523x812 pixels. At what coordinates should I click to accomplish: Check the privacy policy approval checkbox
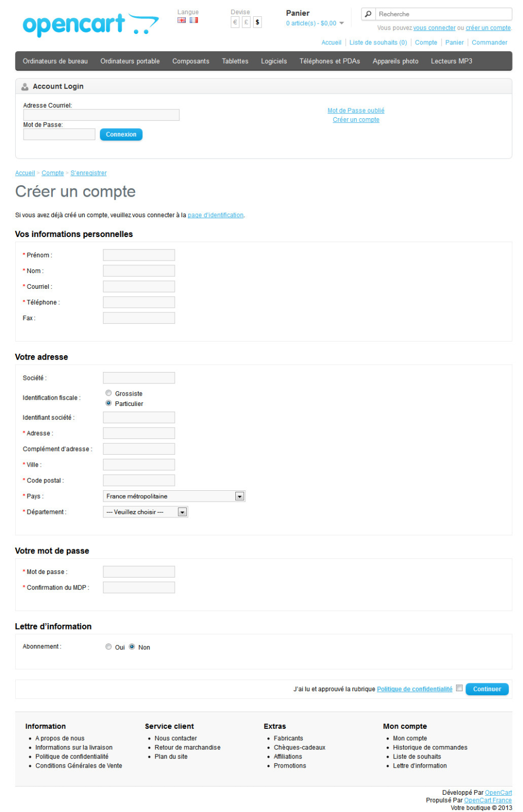pyautogui.click(x=459, y=688)
